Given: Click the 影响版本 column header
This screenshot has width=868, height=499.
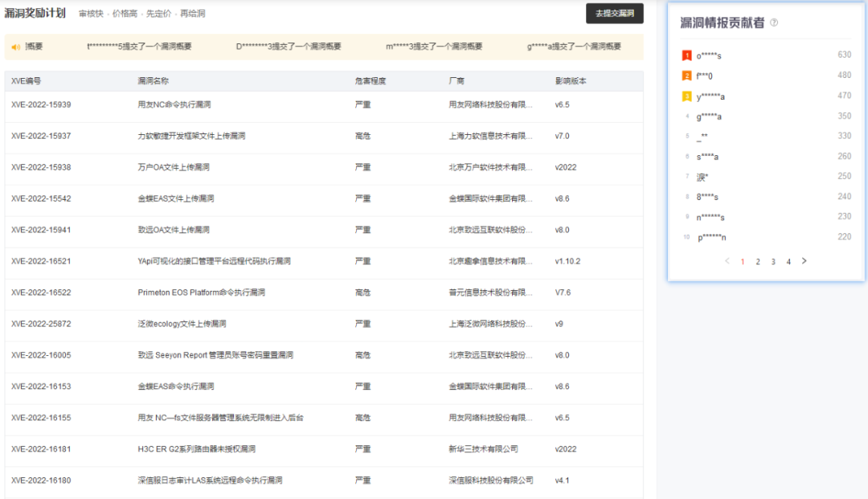Looking at the screenshot, I should (x=571, y=81).
